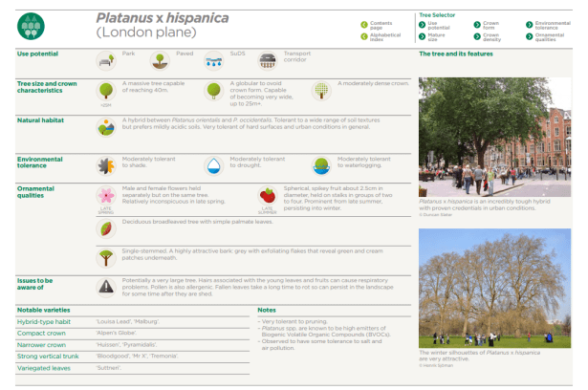Click the warning triangle icon
This screenshot has width=588, height=390.
(x=107, y=287)
